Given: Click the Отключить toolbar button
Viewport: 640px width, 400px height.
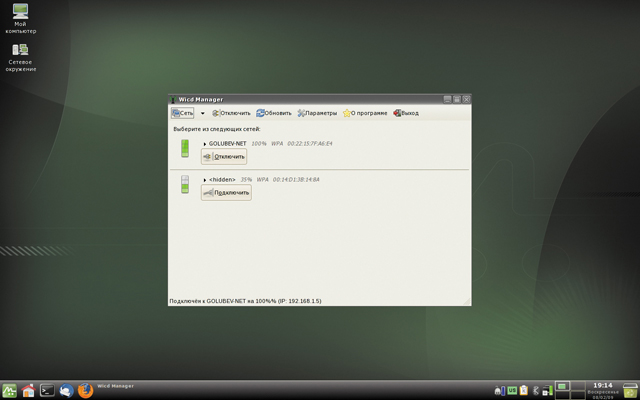Looking at the screenshot, I should tap(231, 113).
